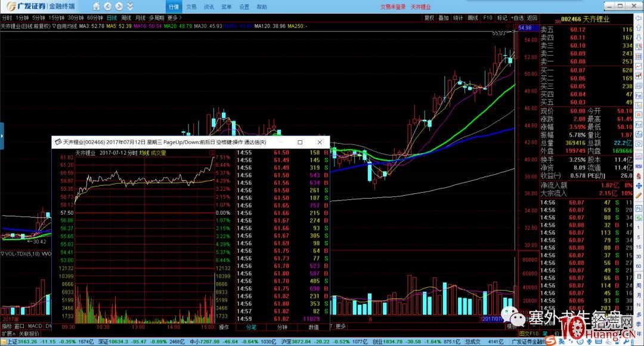The width and height of the screenshot is (644, 346).
Task: Click the back navigation arrow
Action: (x=107, y=7)
